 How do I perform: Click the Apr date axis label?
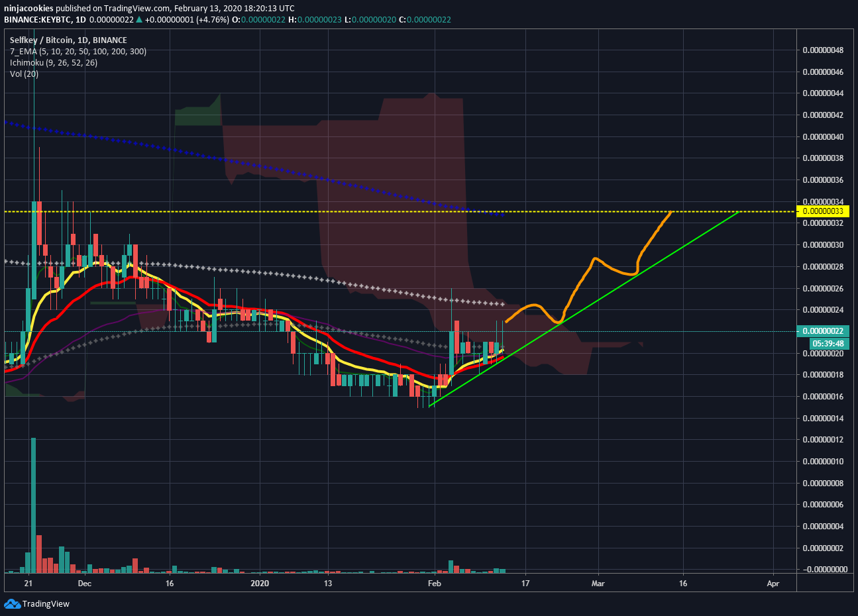pyautogui.click(x=773, y=584)
